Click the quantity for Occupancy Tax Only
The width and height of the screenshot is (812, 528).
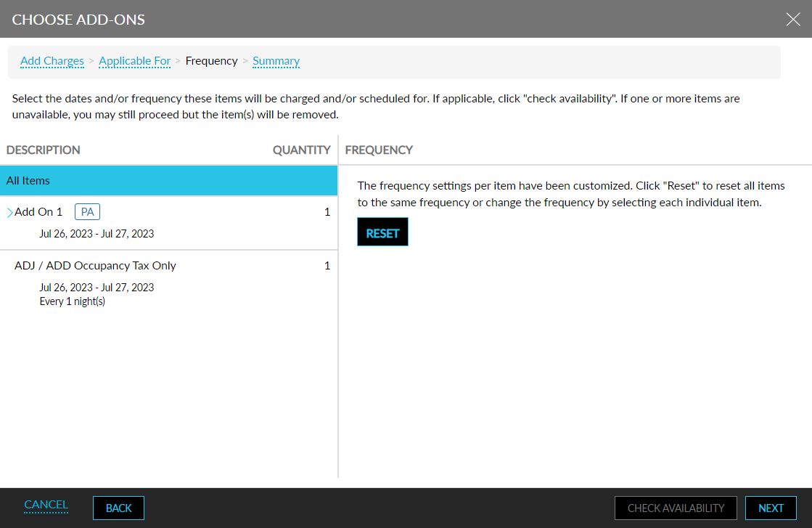327,265
